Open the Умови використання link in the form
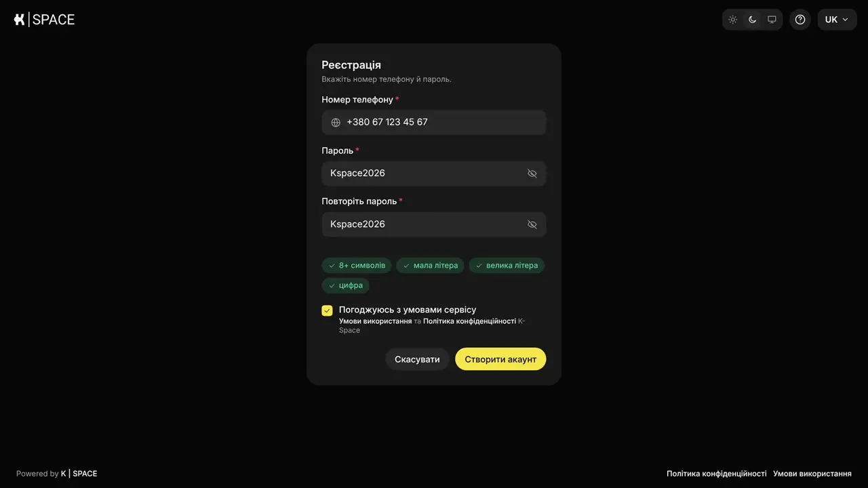The width and height of the screenshot is (868, 488). 375,321
